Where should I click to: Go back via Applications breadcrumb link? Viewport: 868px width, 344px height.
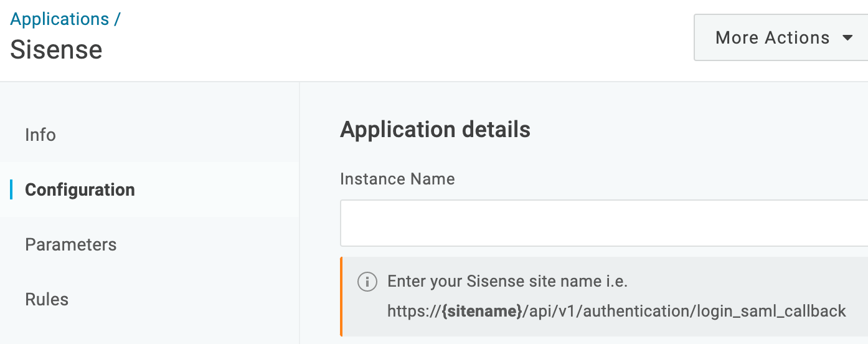click(60, 19)
